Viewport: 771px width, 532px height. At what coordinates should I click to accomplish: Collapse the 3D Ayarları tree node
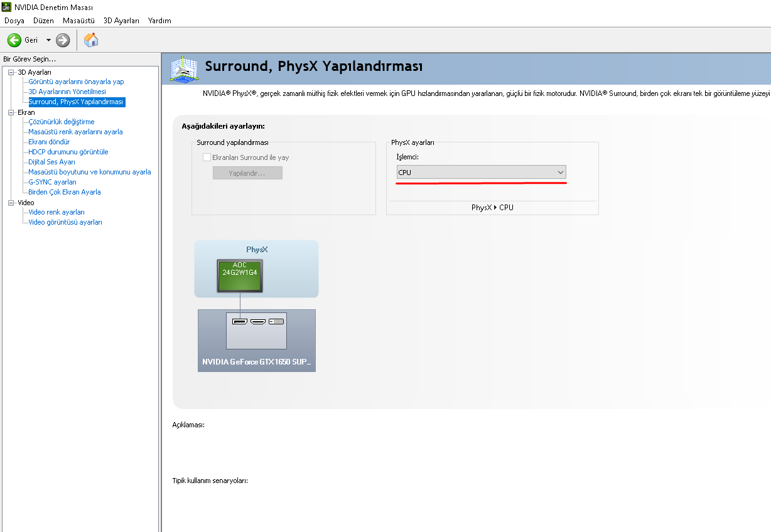(x=11, y=72)
